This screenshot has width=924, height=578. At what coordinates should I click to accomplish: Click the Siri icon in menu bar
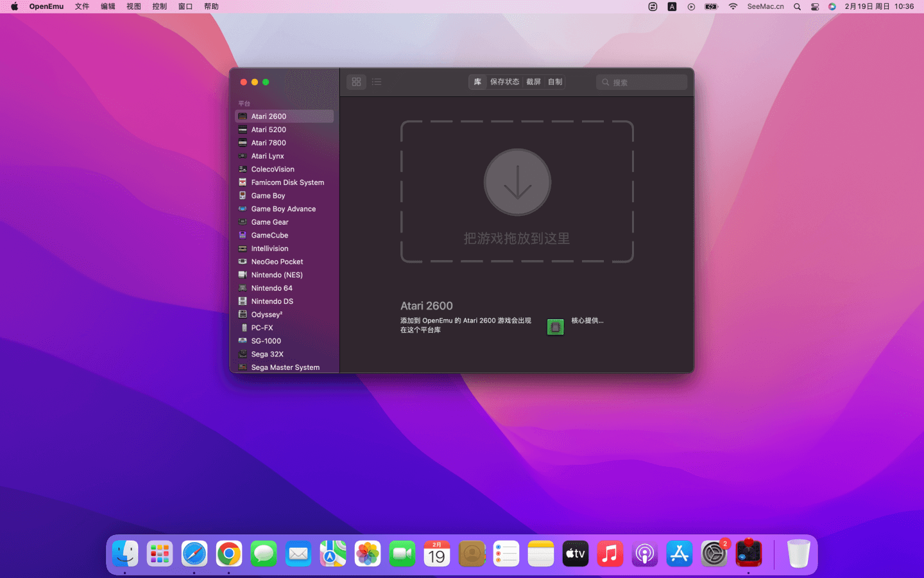point(832,6)
